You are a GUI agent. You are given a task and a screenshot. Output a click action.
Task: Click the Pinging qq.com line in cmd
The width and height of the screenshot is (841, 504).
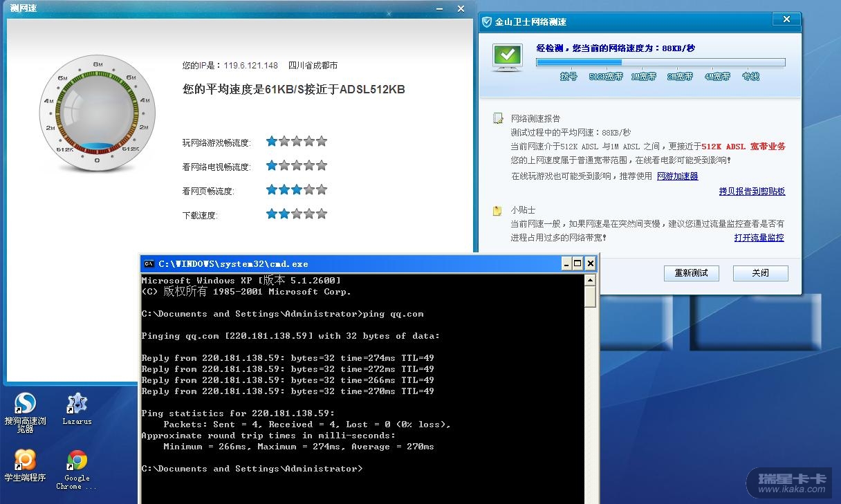[290, 336]
